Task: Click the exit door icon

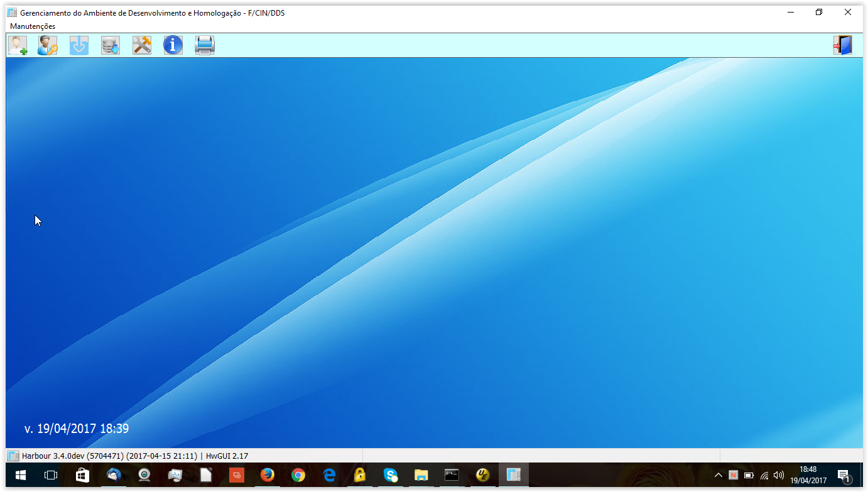Action: coord(843,45)
